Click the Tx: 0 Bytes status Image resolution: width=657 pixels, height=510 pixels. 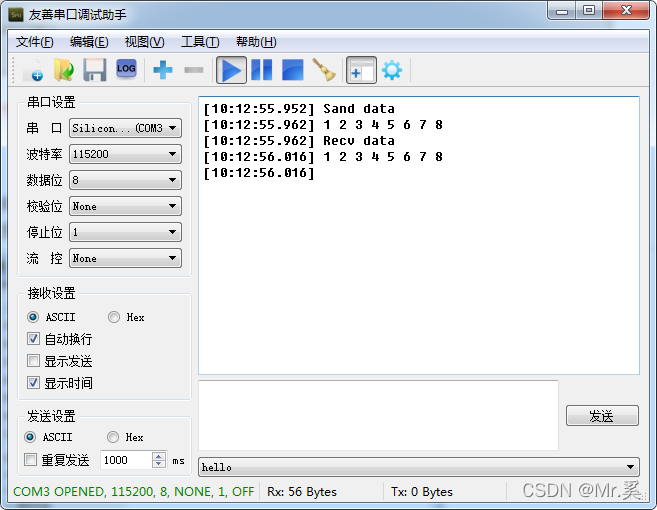click(x=422, y=492)
